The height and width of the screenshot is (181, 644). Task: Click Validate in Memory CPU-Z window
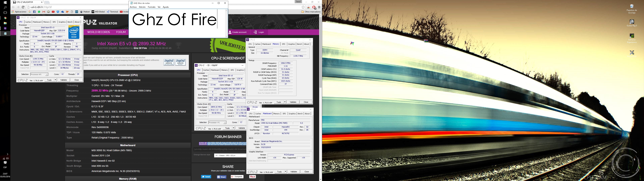pyautogui.click(x=293, y=102)
